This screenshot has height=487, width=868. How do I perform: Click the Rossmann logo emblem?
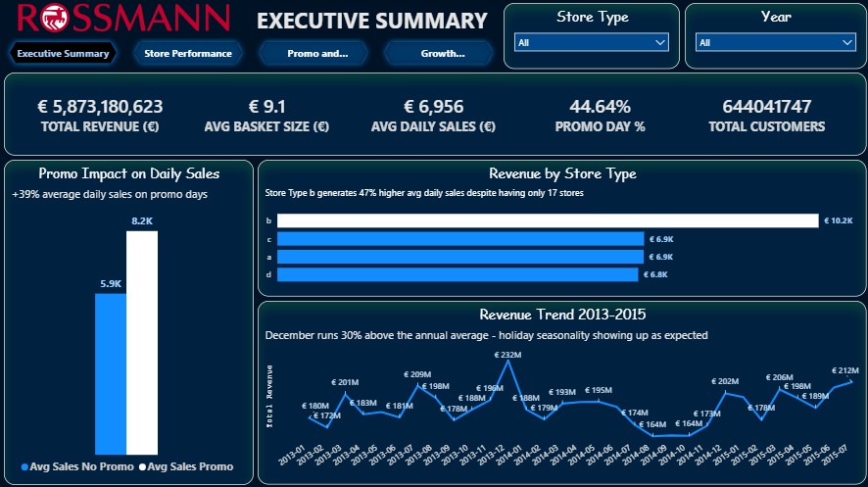pos(55,18)
